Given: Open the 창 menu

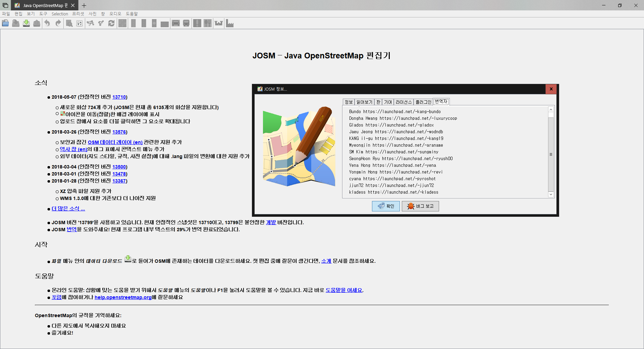Looking at the screenshot, I should pos(103,14).
